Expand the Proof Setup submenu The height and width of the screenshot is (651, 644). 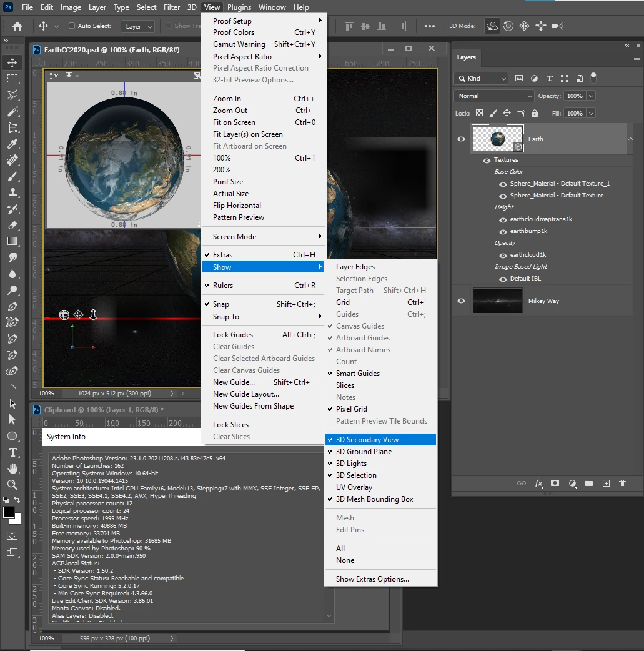point(264,21)
